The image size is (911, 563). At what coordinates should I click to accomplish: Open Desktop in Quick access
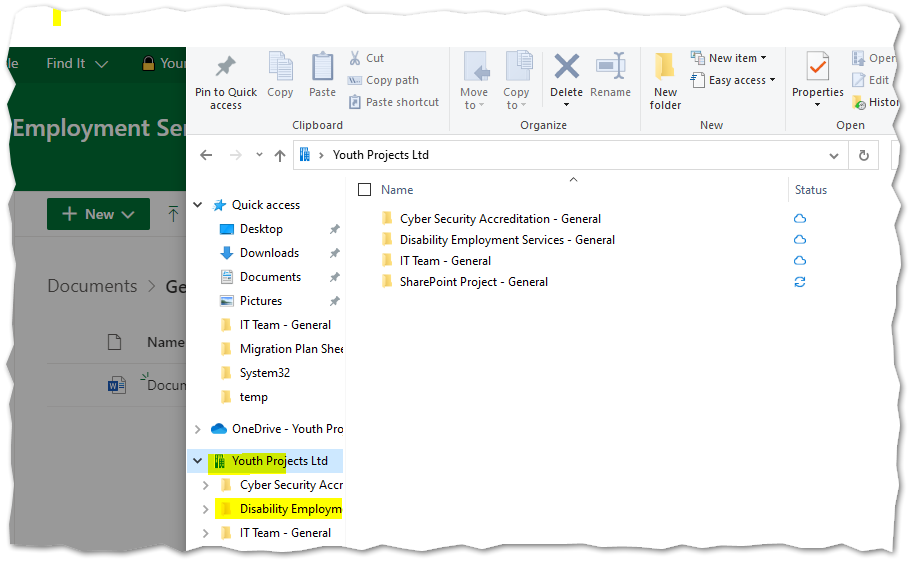click(261, 229)
